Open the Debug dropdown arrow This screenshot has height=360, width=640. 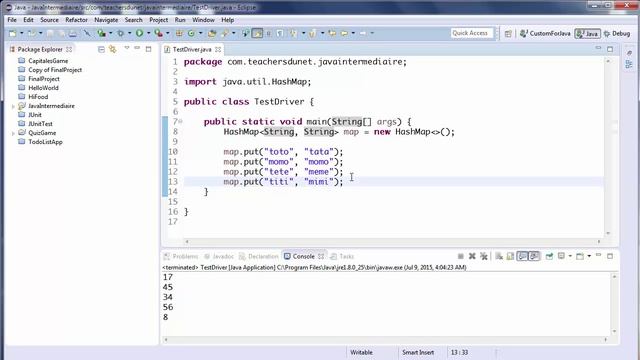[x=129, y=33]
